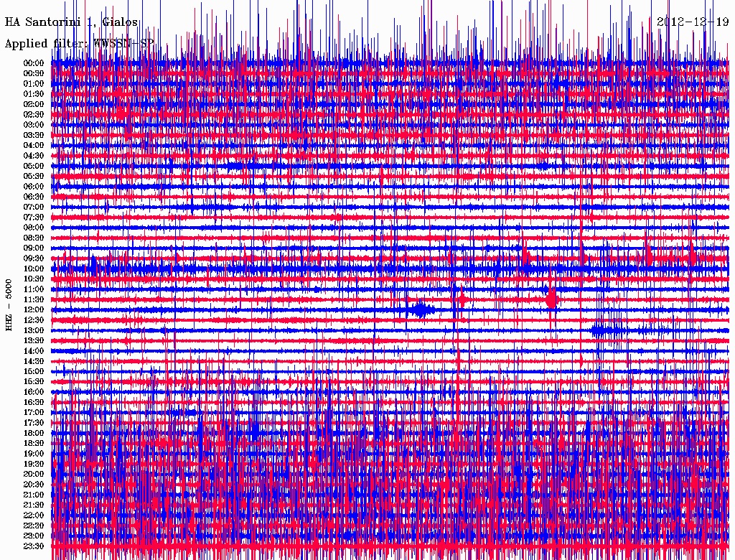Image resolution: width=735 pixels, height=560 pixels.
Task: Select the 07:30 time label
Action: point(34,218)
